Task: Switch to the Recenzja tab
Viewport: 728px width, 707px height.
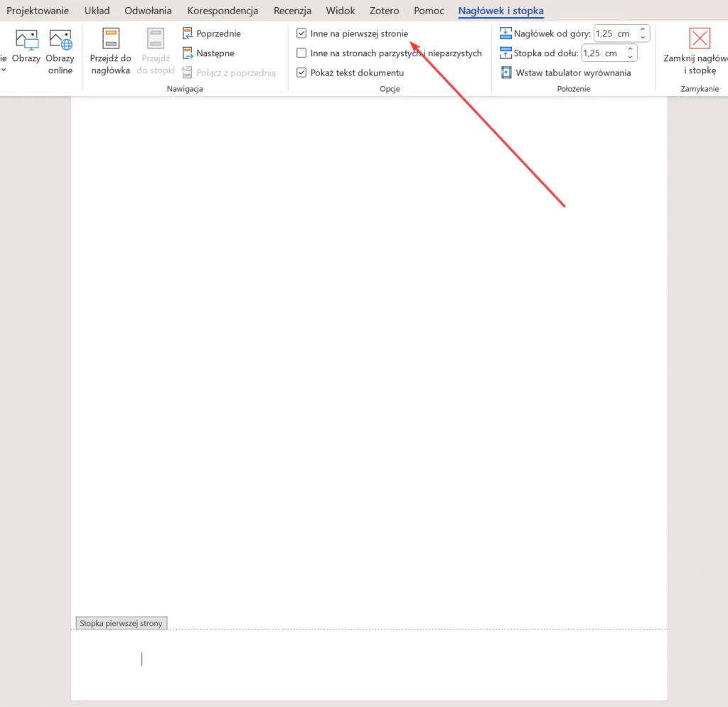Action: coord(292,11)
